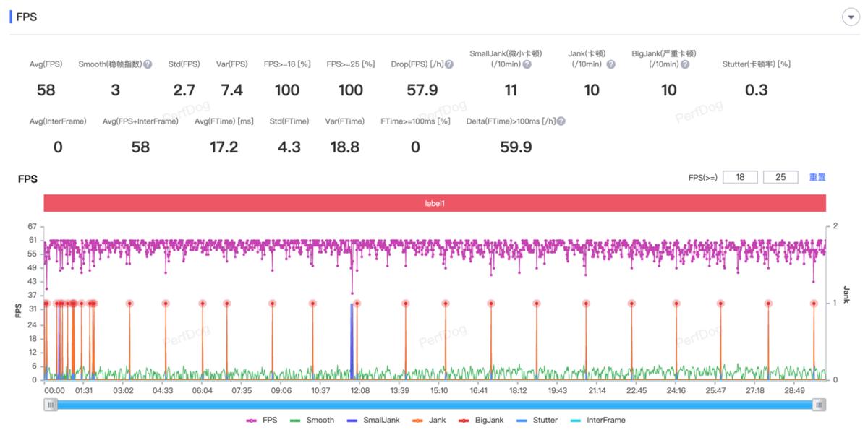
Task: Click help icon next to Delta(FTime)>100ms
Action: 561,121
